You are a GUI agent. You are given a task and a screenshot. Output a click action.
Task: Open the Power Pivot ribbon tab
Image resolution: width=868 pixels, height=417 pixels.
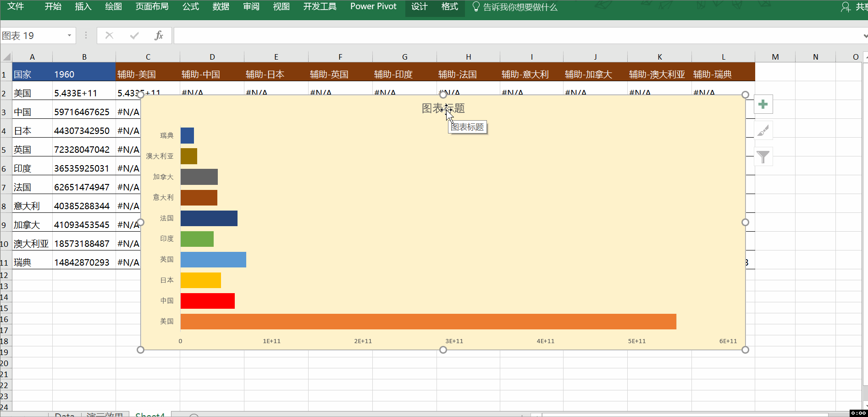(x=373, y=7)
